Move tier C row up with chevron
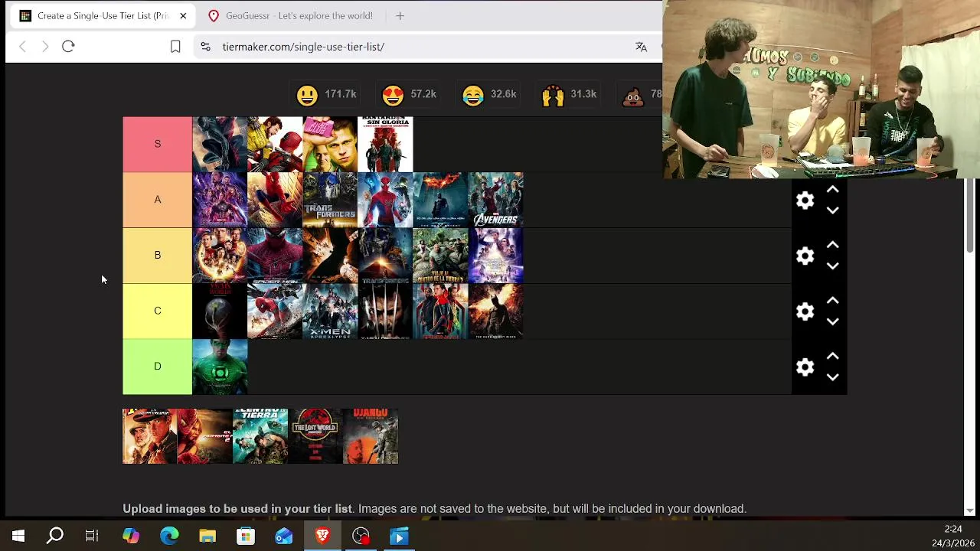 (833, 302)
